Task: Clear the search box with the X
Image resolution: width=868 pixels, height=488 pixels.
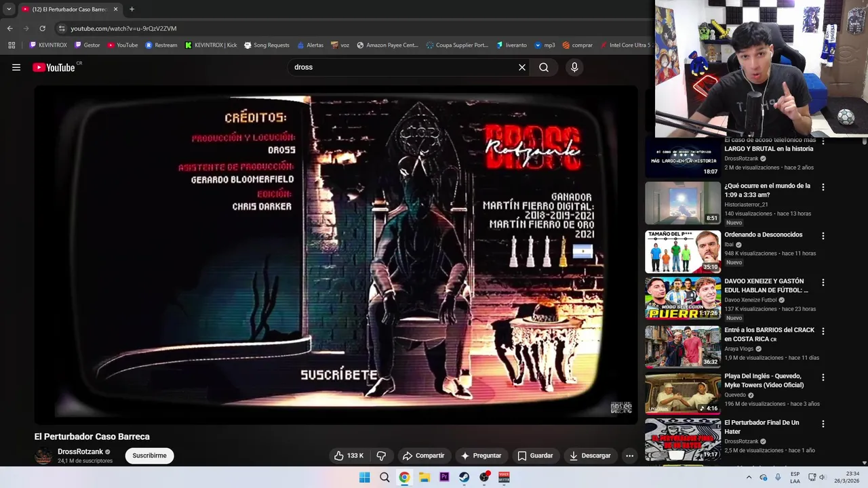Action: [522, 67]
